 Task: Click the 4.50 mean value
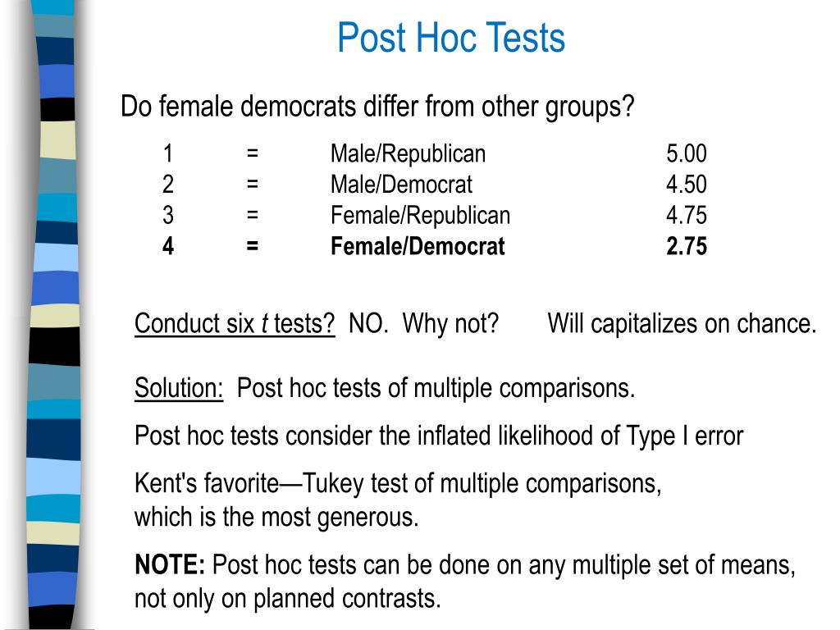click(687, 185)
